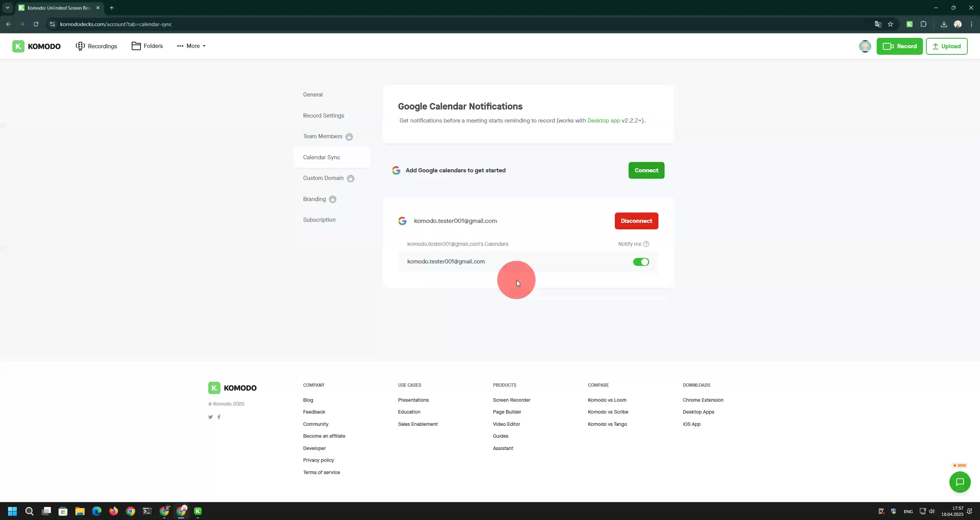Open the Assistant footer link
The height and width of the screenshot is (520, 980).
pyautogui.click(x=503, y=448)
